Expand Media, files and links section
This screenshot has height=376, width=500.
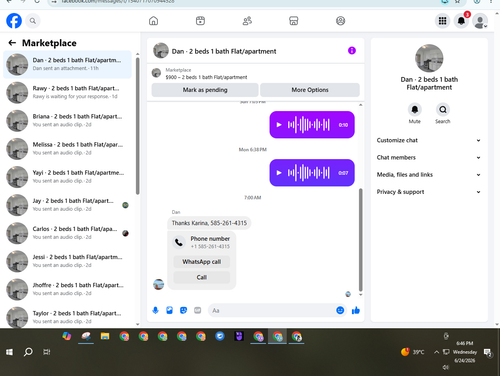coord(429,175)
